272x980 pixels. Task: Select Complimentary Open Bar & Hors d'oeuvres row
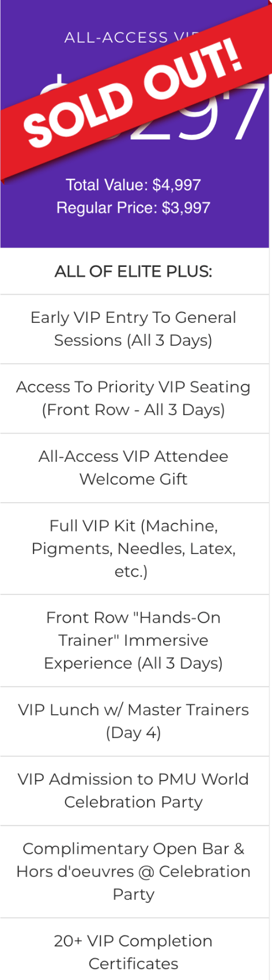pos(134,872)
